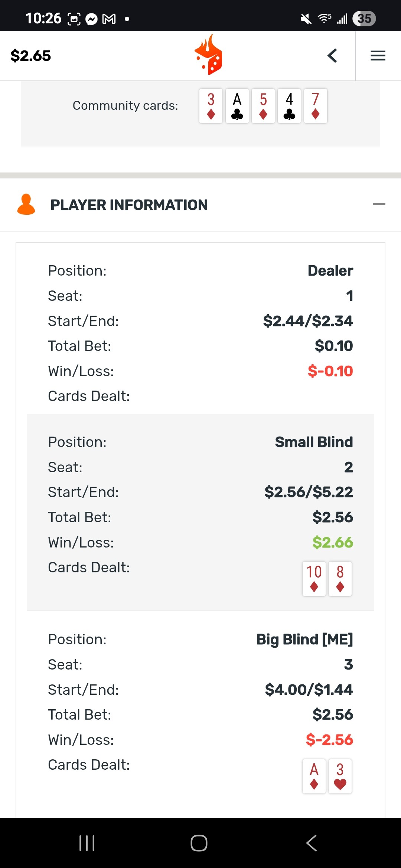Screen dimensions: 401x868
Task: Tap the 8 of diamonds dealt card
Action: (340, 579)
